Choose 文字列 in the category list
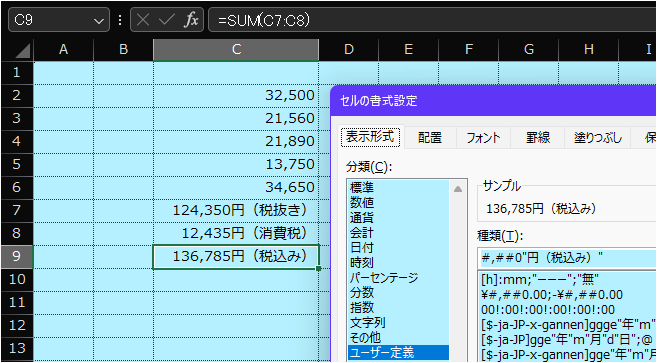The image size is (657, 363). coord(398,323)
